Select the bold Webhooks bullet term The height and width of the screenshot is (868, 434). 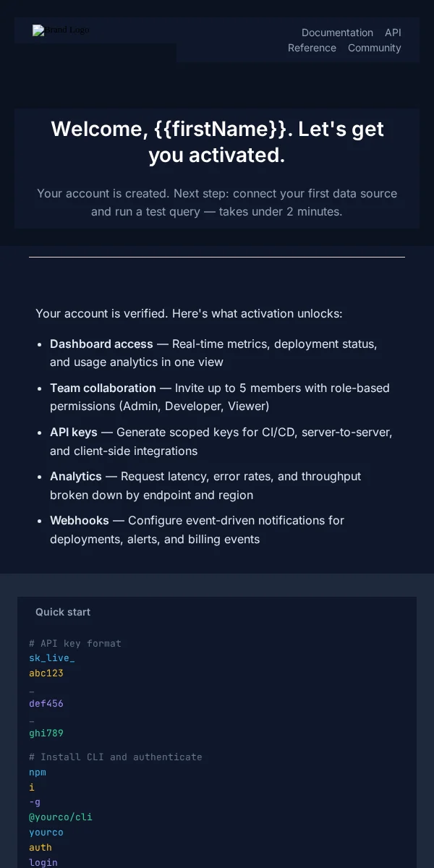point(80,520)
